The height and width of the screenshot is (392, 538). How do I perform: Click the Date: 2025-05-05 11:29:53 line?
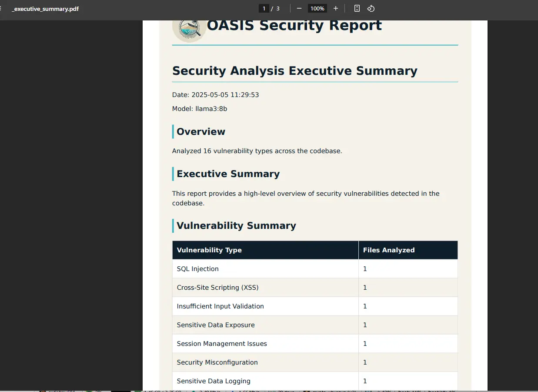tap(216, 95)
